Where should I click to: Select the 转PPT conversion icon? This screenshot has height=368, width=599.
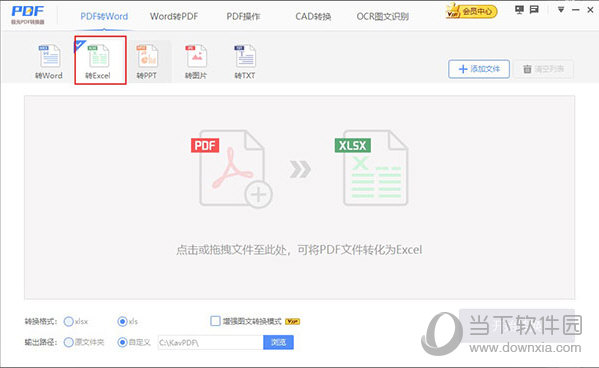[147, 61]
